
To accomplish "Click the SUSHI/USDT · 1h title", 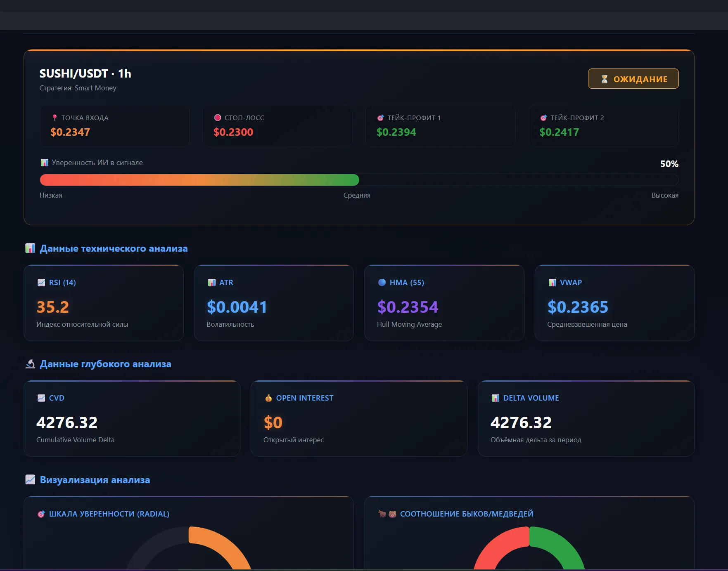I will (x=85, y=73).
